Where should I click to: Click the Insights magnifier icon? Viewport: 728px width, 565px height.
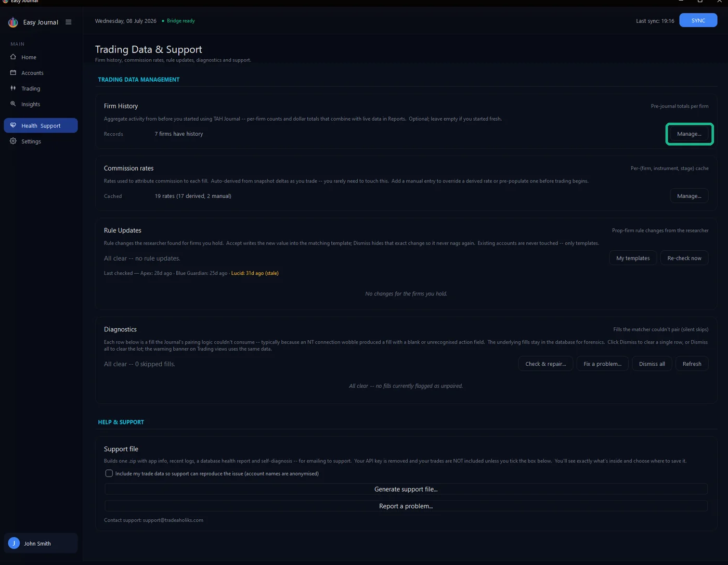point(13,104)
